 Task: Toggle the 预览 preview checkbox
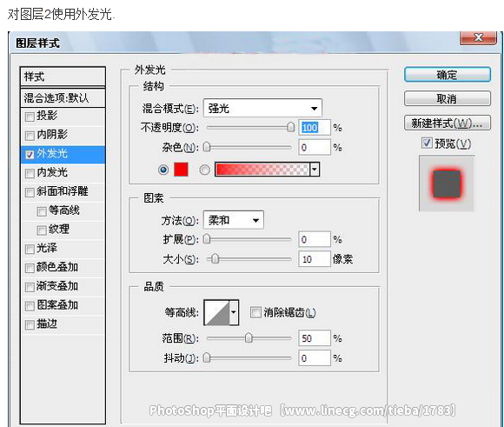click(427, 143)
